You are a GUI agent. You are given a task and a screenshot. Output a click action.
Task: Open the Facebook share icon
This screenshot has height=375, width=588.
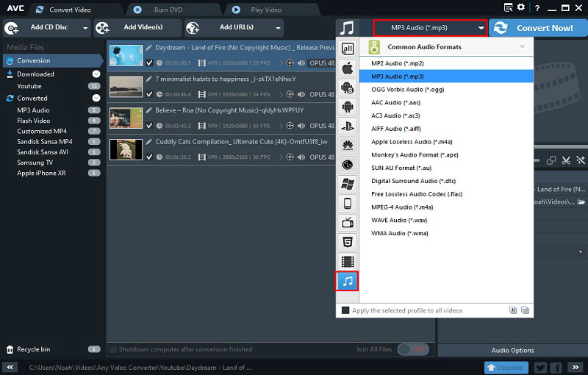click(556, 368)
